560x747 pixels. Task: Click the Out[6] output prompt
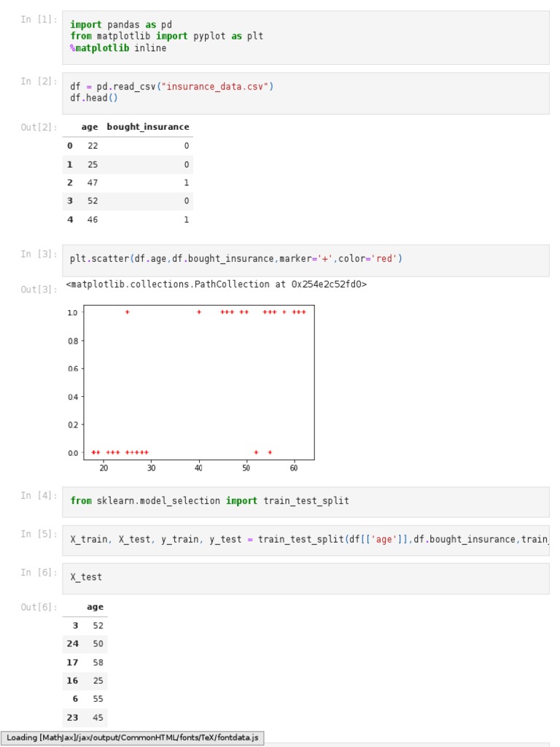(x=38, y=608)
